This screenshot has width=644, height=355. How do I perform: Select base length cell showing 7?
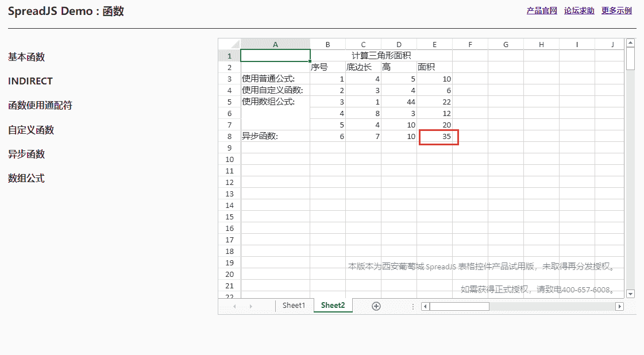point(363,136)
